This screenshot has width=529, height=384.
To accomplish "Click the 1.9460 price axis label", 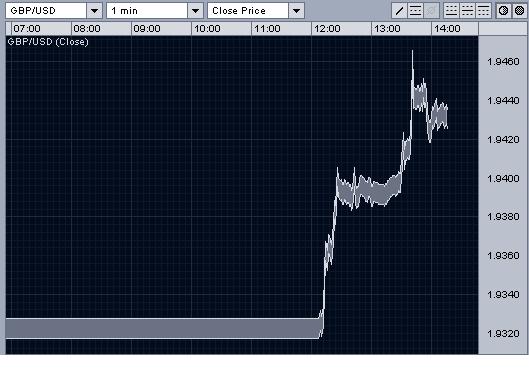I will (503, 62).
